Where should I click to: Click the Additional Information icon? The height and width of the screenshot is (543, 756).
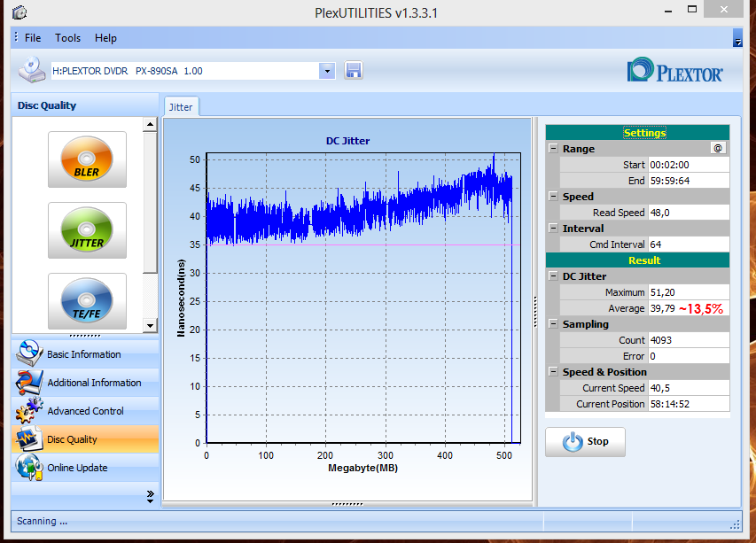[29, 382]
